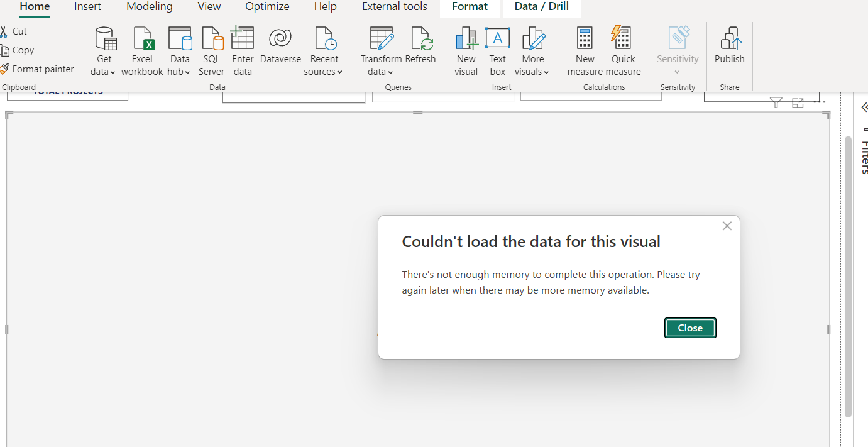Switch to the Format tab
This screenshot has height=447, width=868.
[x=470, y=7]
